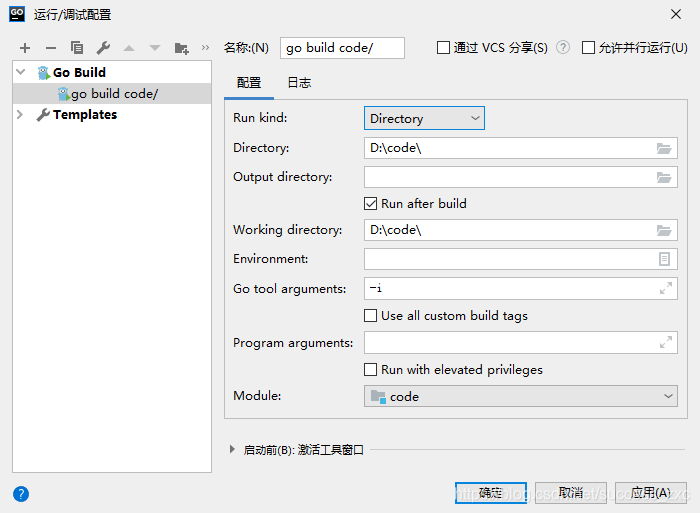Remove the selected configuration with the minus icon
Viewport: 700px width, 513px height.
coord(51,48)
